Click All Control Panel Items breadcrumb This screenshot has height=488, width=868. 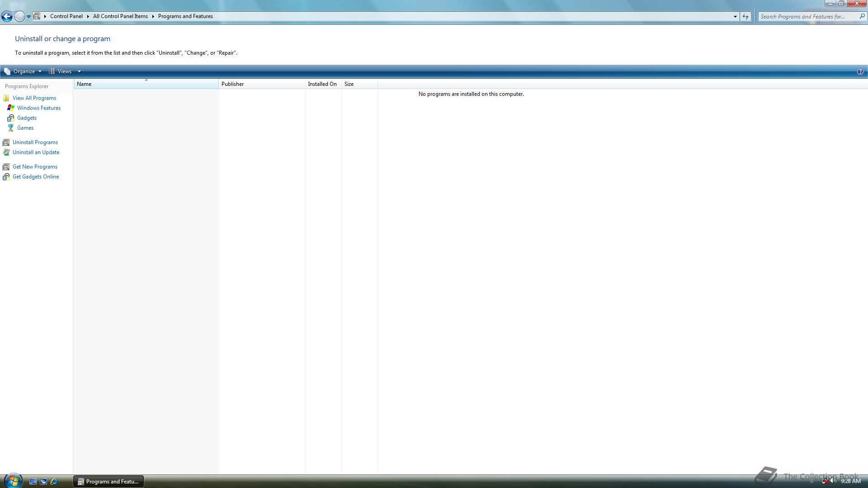[x=120, y=16]
